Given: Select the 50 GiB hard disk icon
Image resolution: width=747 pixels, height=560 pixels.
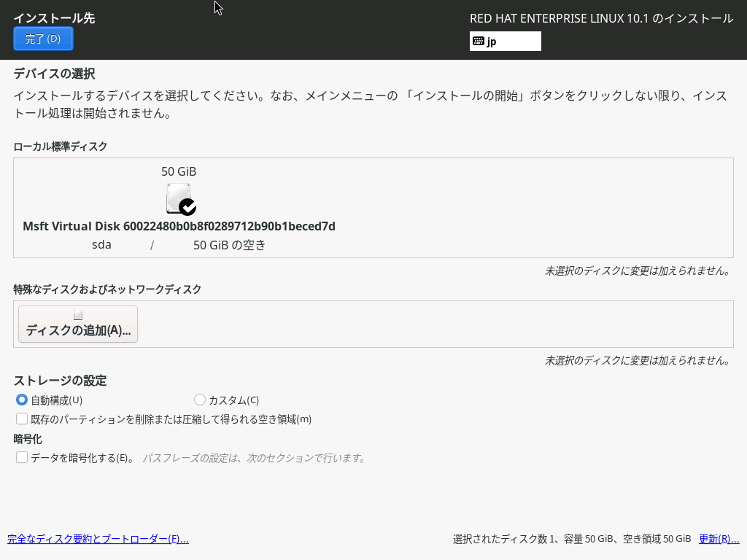Looking at the screenshot, I should click(178, 198).
